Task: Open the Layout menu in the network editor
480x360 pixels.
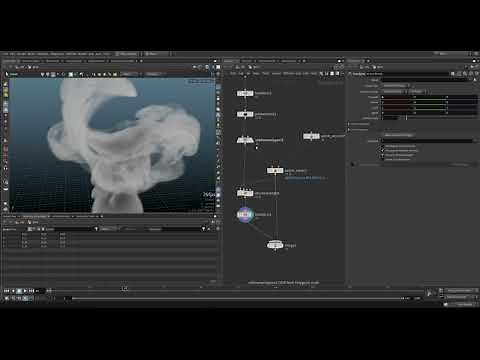Action: (x=276, y=74)
